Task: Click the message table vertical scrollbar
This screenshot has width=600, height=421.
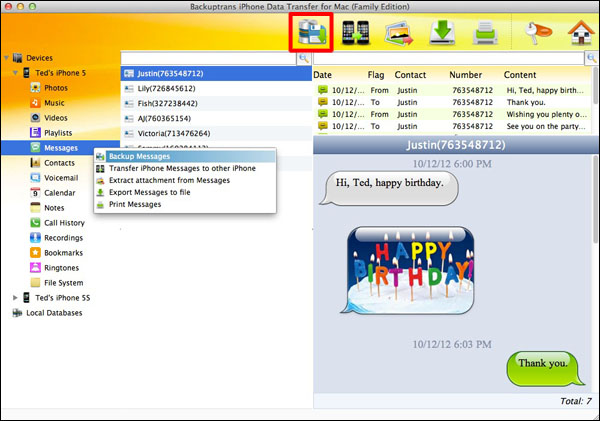Action: (x=596, y=85)
